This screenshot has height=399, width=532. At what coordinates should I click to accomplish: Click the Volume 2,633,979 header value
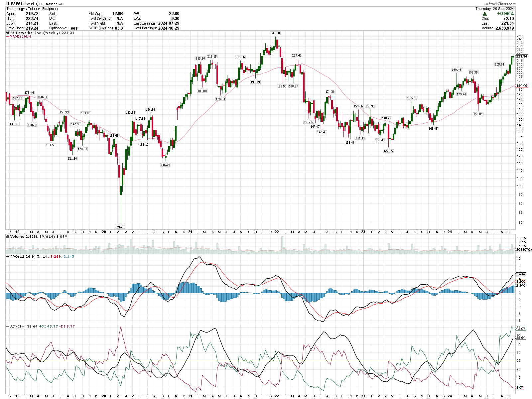click(x=505, y=28)
